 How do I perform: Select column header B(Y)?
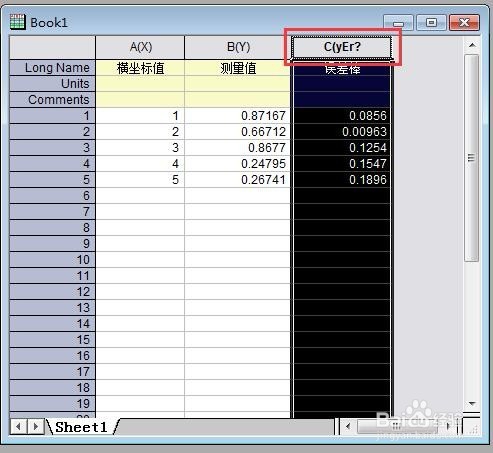[238, 47]
